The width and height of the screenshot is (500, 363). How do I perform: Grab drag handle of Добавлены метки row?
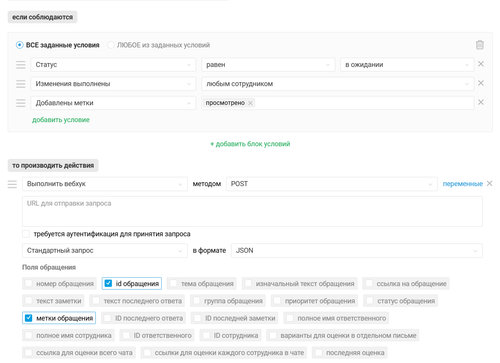click(21, 103)
